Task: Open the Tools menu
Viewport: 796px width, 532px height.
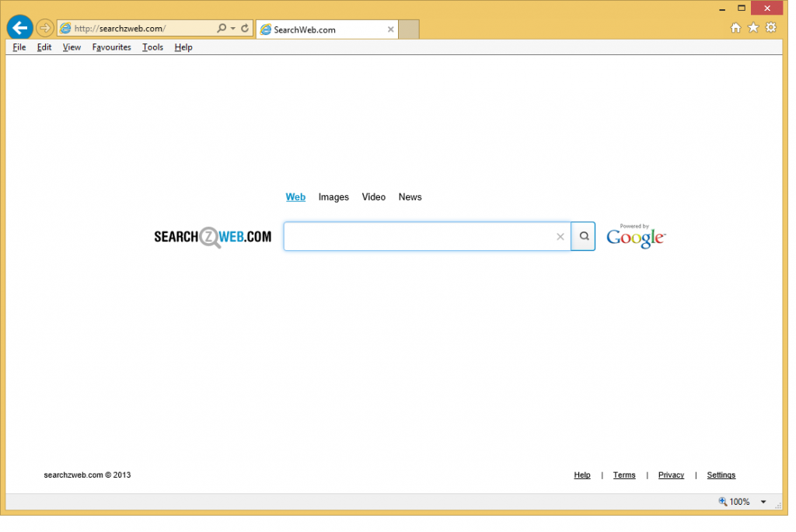Action: coord(152,47)
